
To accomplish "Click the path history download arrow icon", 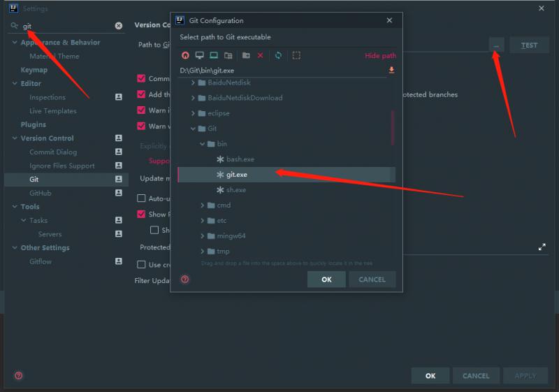I will pos(391,70).
